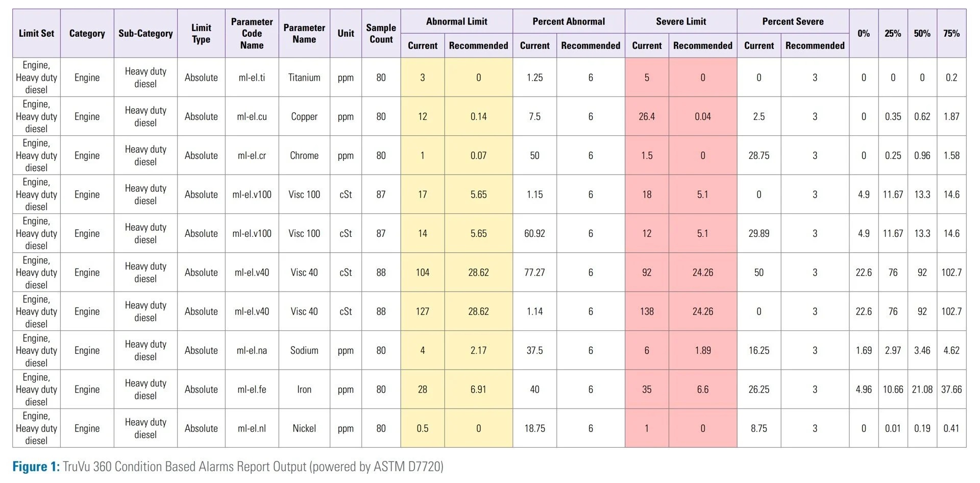Click the Titanium parameter name cell
This screenshot has width=980, height=483.
304,78
